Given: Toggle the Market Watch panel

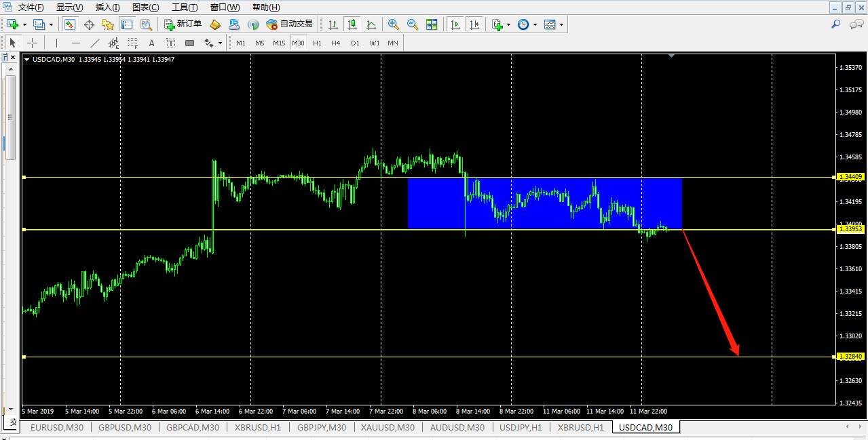Looking at the screenshot, I should (x=70, y=24).
